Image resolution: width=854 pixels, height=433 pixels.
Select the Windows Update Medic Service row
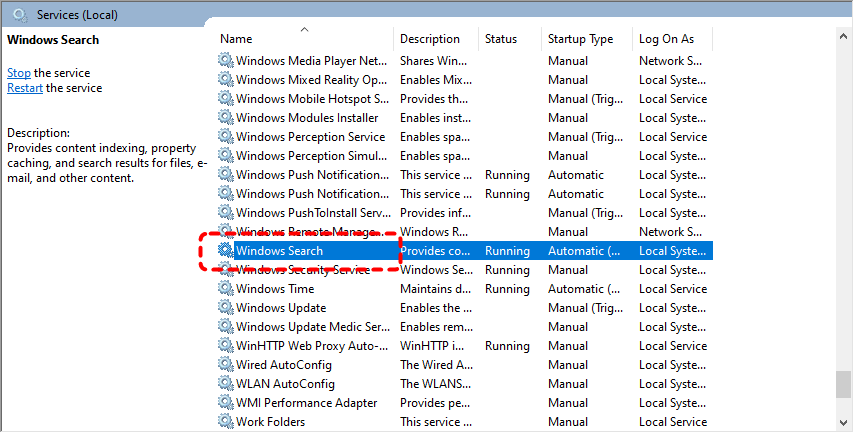click(x=312, y=327)
